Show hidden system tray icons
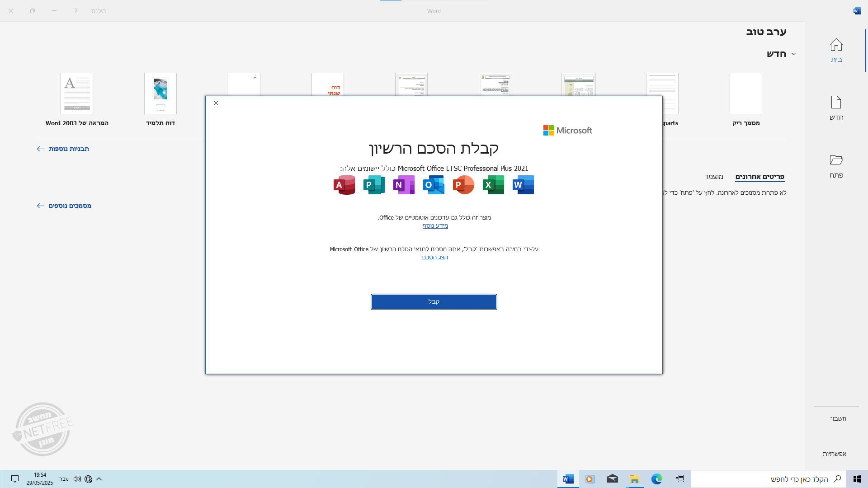 [x=99, y=479]
